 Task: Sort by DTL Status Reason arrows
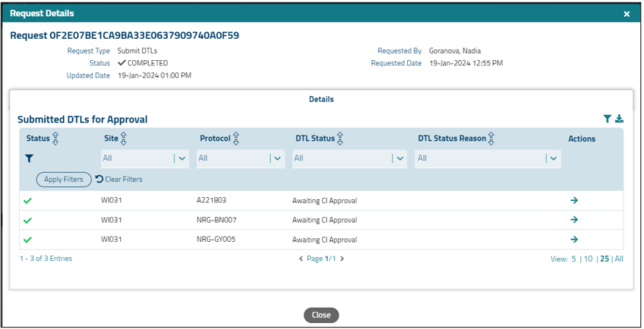pyautogui.click(x=491, y=138)
